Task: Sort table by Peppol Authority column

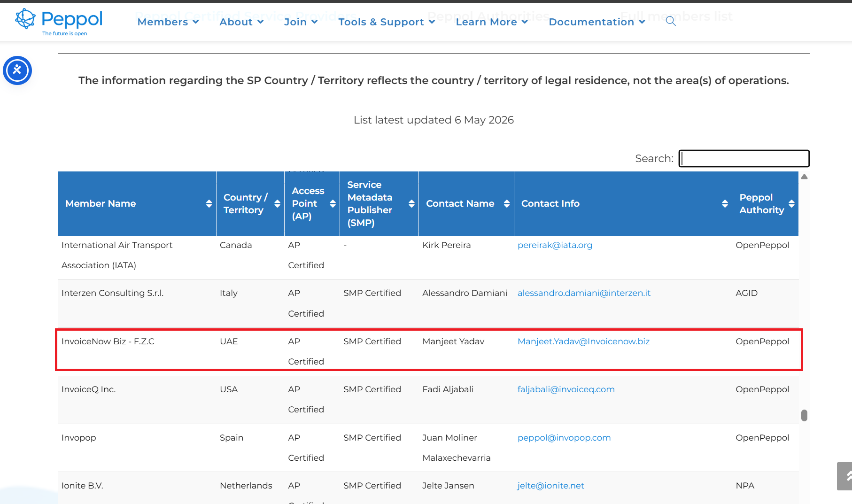Action: [765, 203]
